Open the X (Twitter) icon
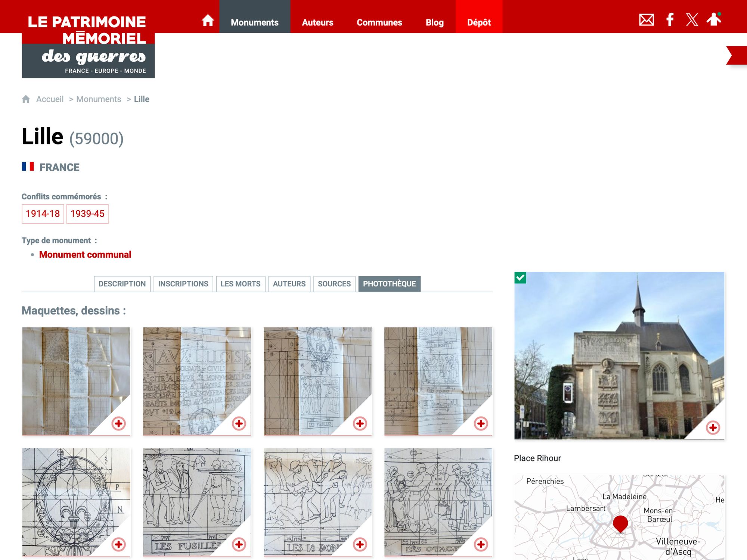The height and width of the screenshot is (560, 747). [x=692, y=20]
